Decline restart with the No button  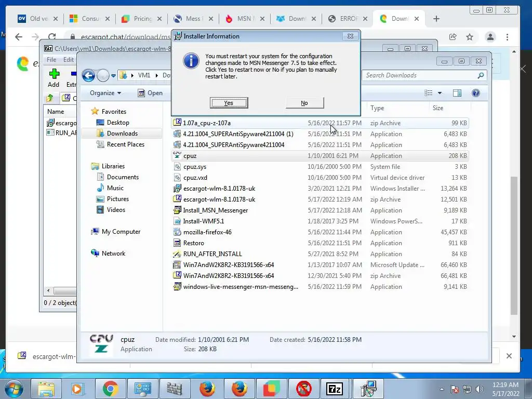coord(304,103)
